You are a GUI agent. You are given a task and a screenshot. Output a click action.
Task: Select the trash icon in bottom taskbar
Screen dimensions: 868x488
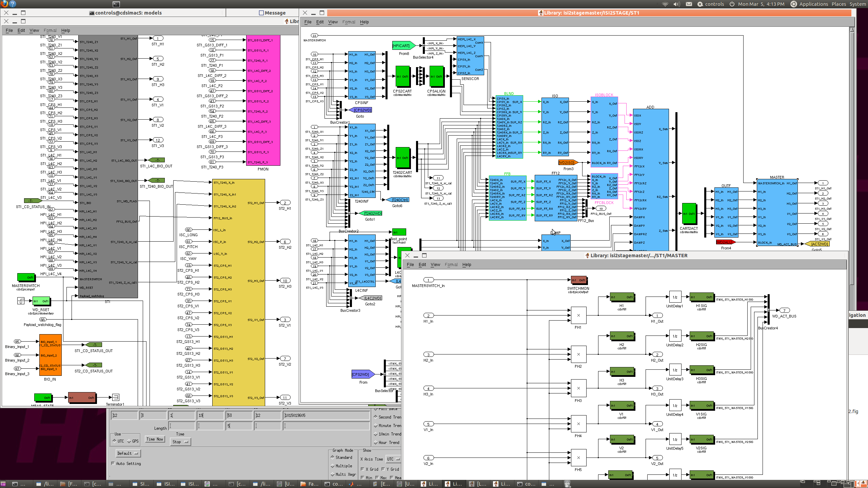pyautogui.click(x=567, y=484)
